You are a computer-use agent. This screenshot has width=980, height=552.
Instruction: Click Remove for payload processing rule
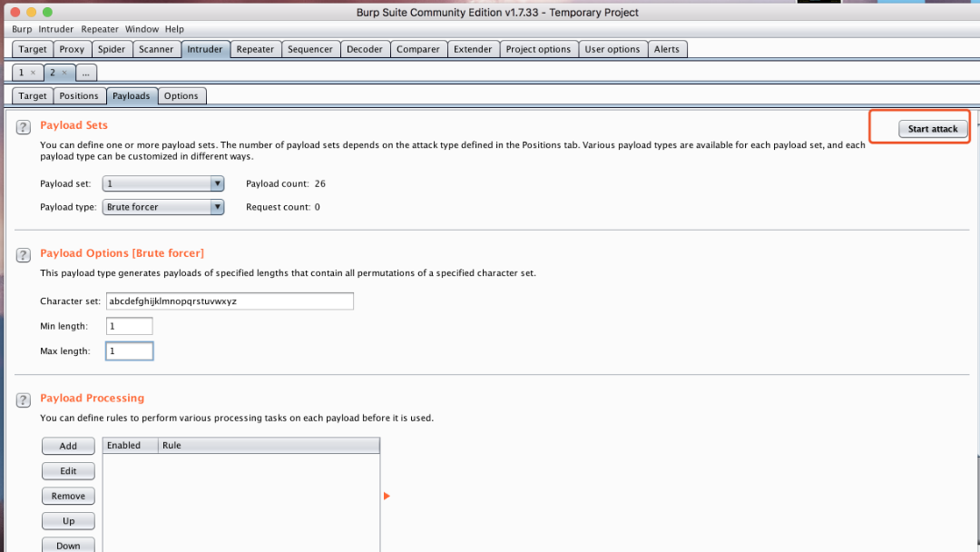tap(68, 496)
